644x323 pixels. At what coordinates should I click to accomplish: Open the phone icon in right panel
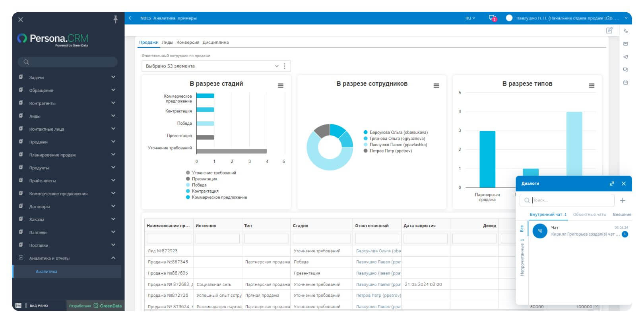point(626,31)
